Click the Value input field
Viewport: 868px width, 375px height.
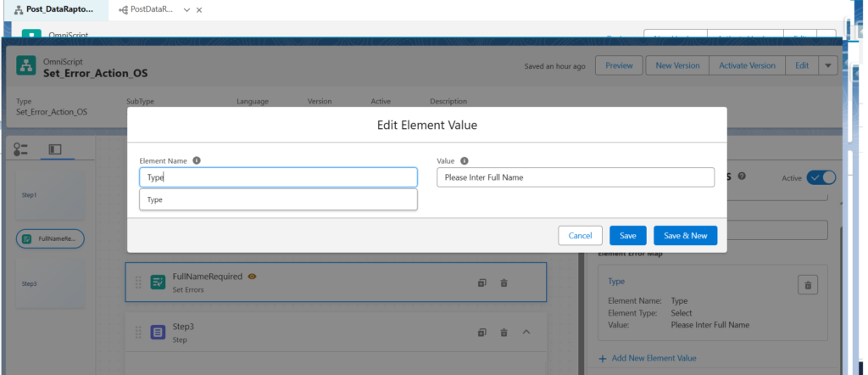576,177
